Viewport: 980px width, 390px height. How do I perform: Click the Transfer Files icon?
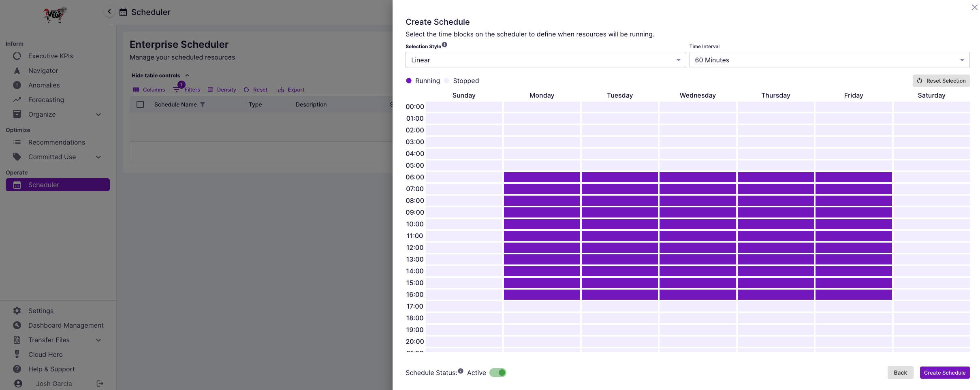(17, 340)
